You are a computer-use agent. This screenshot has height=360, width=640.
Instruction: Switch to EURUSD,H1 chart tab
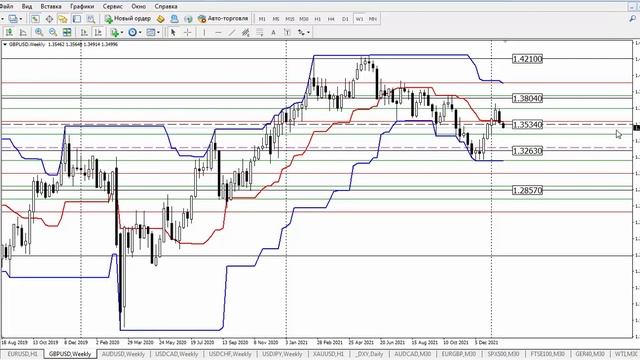[22, 354]
